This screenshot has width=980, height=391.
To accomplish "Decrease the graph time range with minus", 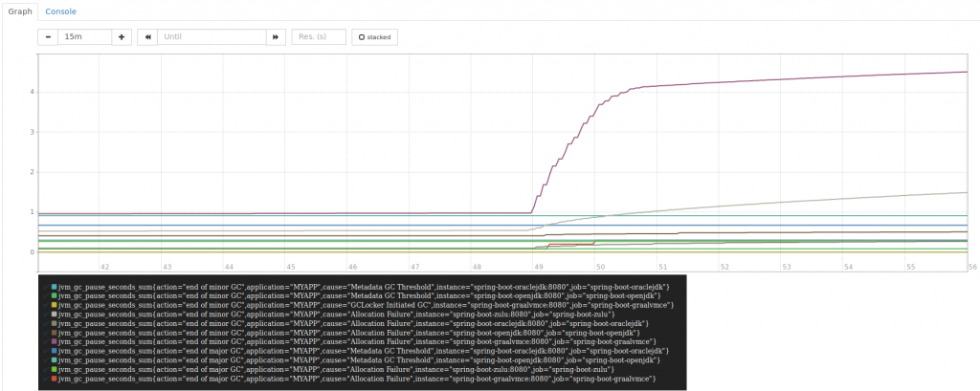I will [x=48, y=36].
